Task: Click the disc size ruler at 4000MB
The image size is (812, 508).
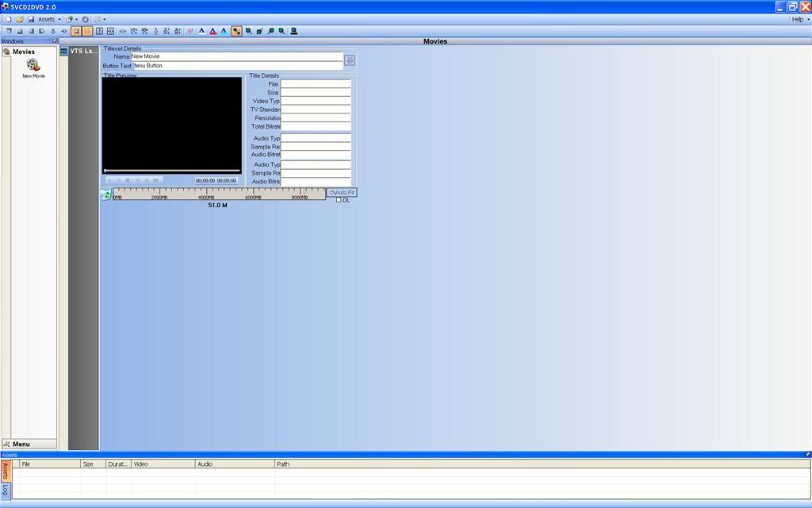Action: tap(206, 194)
